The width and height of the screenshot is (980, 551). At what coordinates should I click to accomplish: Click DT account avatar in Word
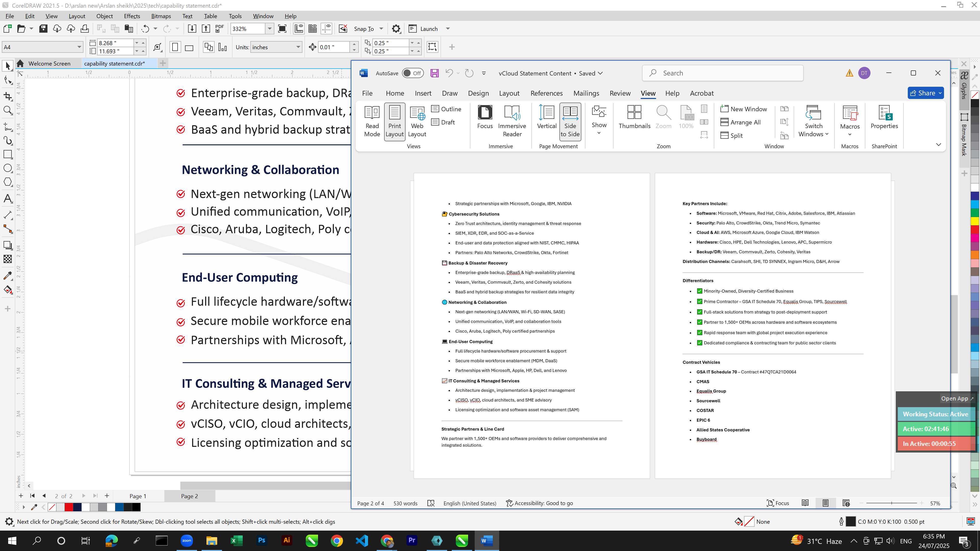pyautogui.click(x=864, y=73)
